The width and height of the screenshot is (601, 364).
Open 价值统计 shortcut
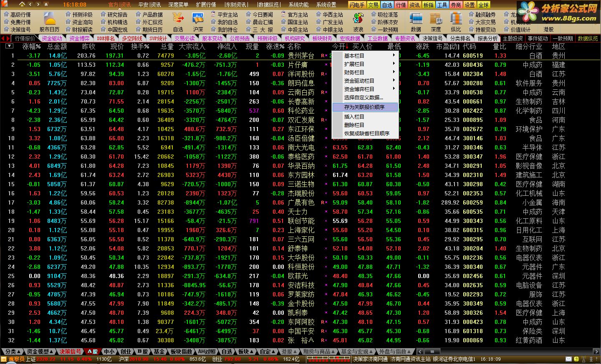[517, 30]
